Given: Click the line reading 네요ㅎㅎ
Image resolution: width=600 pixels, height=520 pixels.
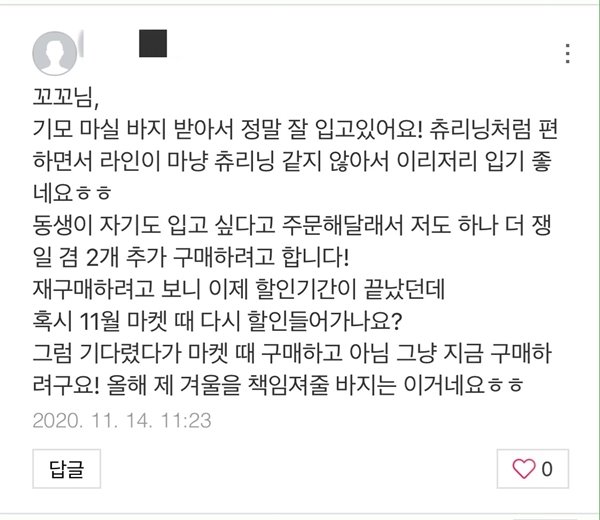Looking at the screenshot, I should point(72,192).
